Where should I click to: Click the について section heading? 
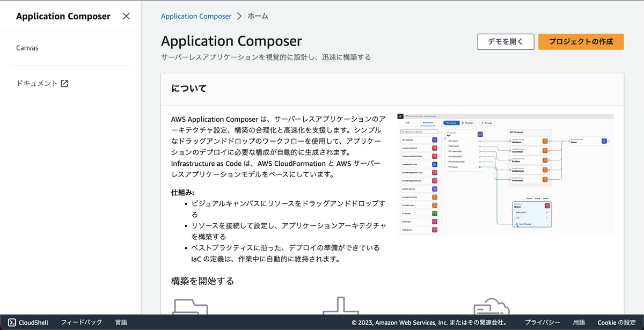189,89
